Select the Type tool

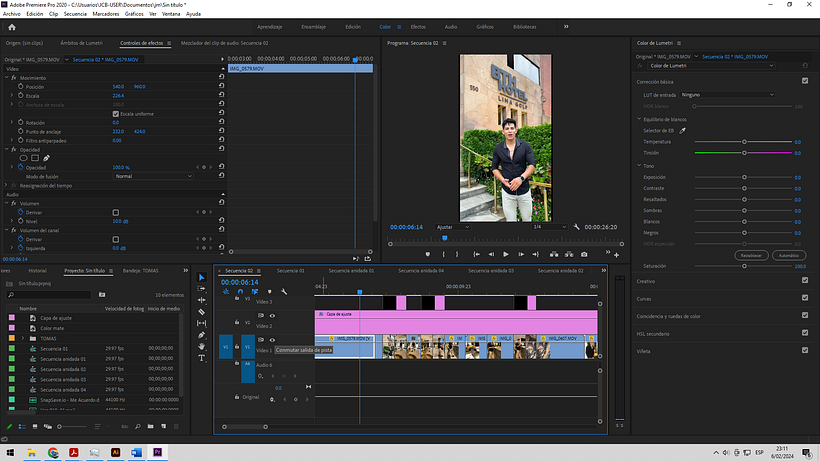[x=201, y=358]
